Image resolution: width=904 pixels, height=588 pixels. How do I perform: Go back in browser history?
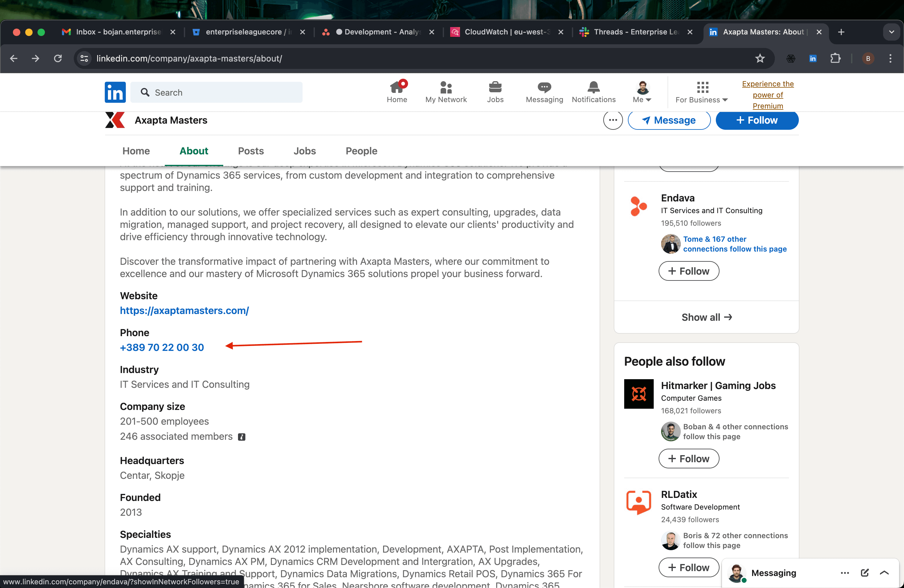click(14, 58)
